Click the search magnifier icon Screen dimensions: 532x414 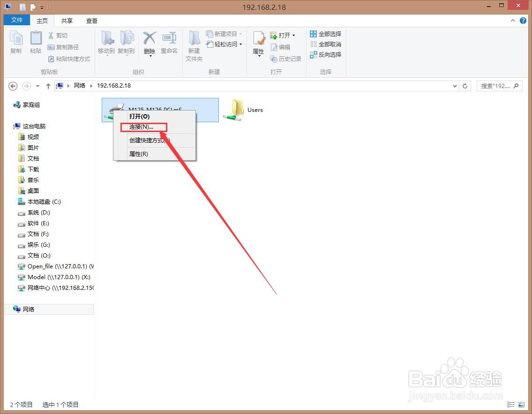[516, 86]
